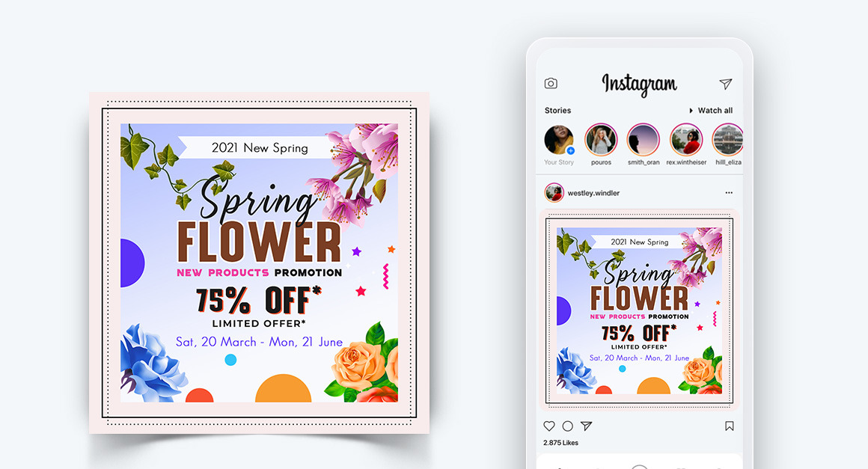Like the post with heart icon

pos(548,426)
